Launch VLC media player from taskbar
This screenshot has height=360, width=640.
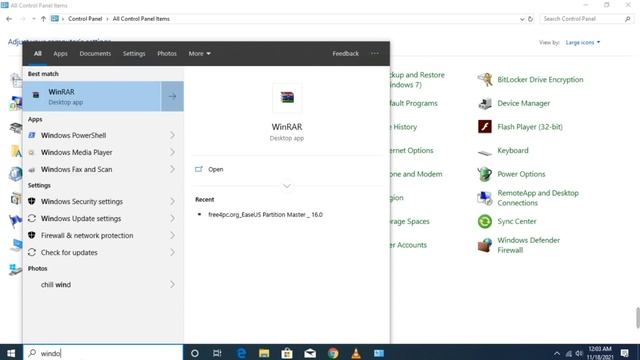[356, 353]
